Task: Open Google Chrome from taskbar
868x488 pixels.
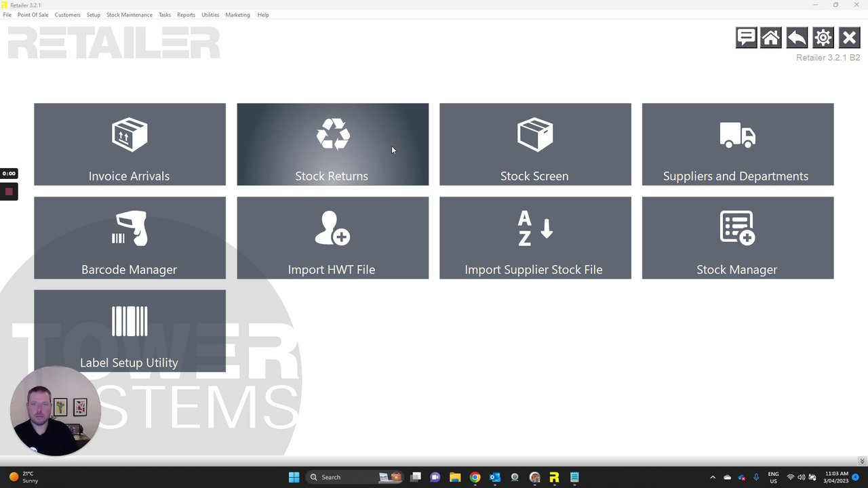Action: [475, 477]
